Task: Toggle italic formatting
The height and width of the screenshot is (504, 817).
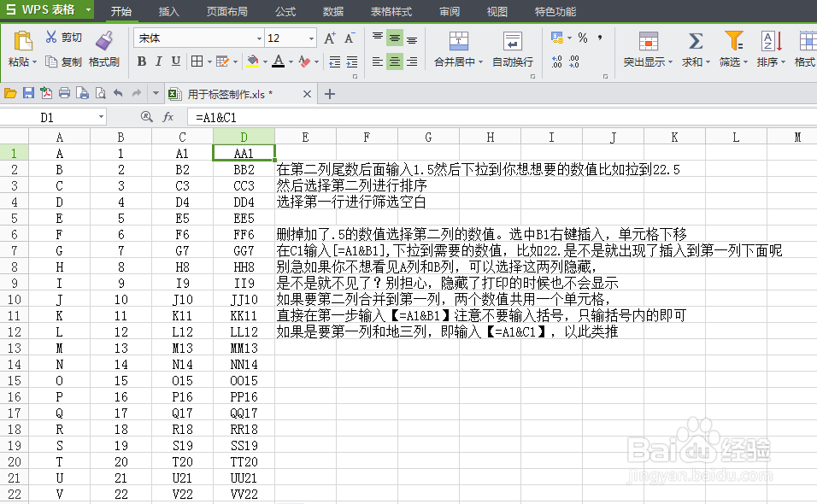Action: point(159,61)
